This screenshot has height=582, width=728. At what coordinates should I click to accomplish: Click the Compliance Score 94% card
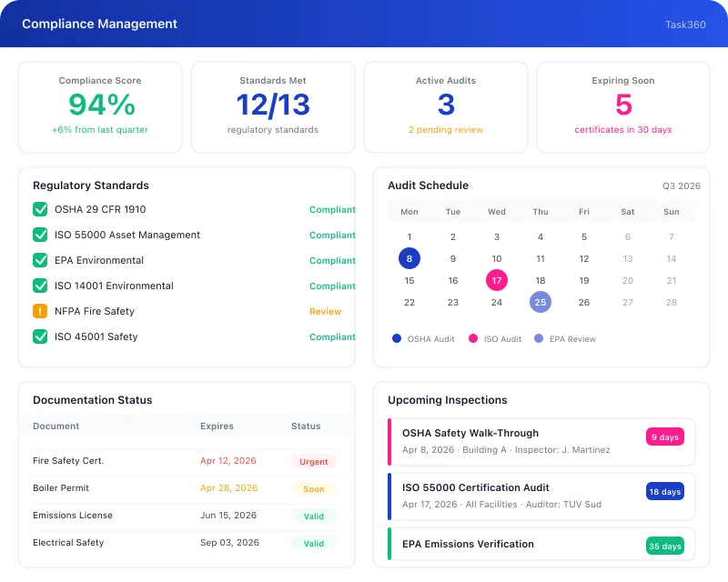click(x=100, y=105)
